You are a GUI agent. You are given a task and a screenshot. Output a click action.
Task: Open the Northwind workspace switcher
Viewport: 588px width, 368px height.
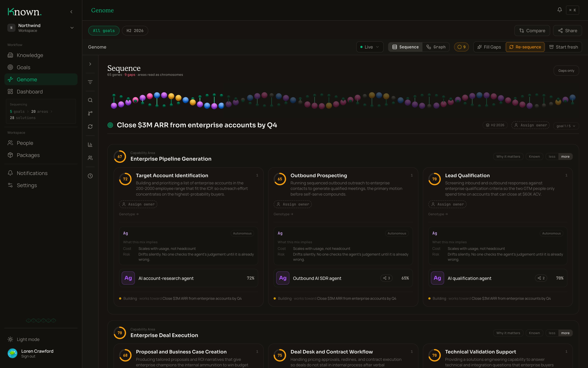tap(41, 28)
